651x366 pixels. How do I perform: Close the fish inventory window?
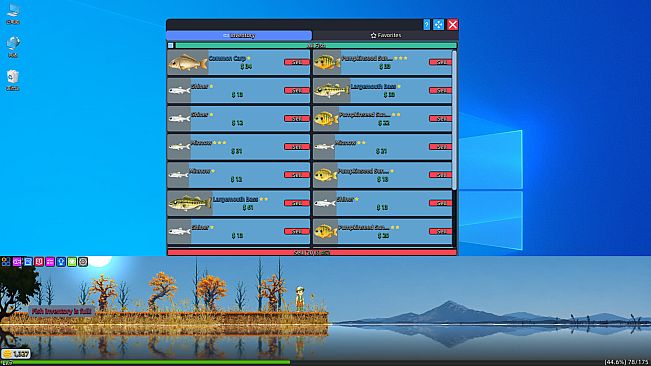point(453,24)
